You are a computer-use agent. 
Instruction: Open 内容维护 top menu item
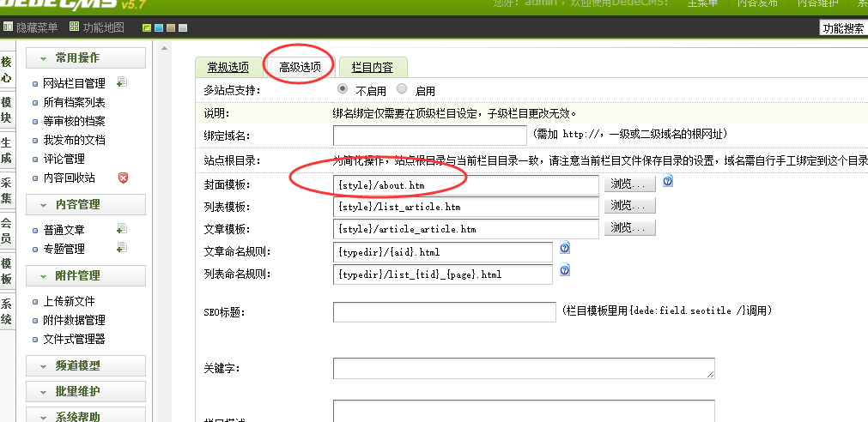817,4
